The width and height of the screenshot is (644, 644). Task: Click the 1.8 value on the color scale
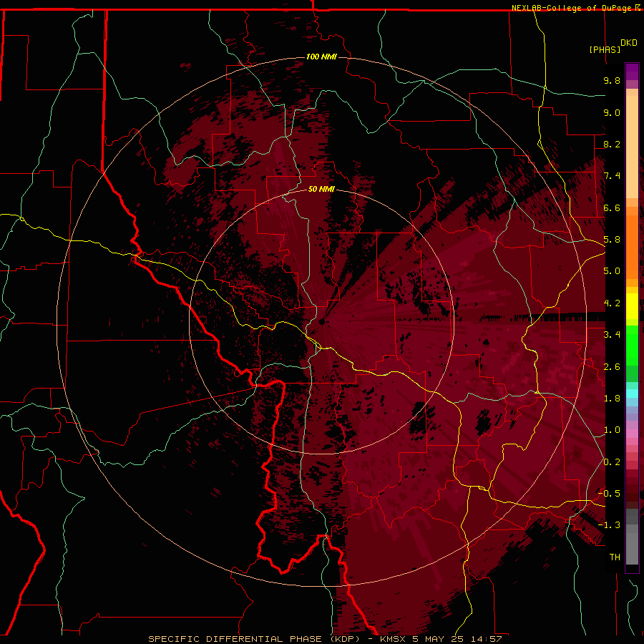point(612,399)
